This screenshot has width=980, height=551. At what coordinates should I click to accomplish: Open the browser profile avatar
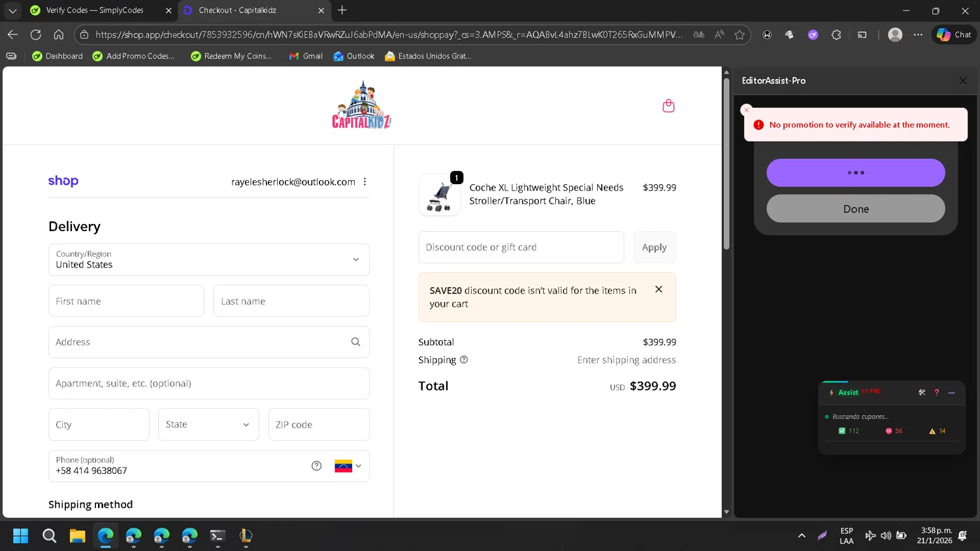click(895, 35)
